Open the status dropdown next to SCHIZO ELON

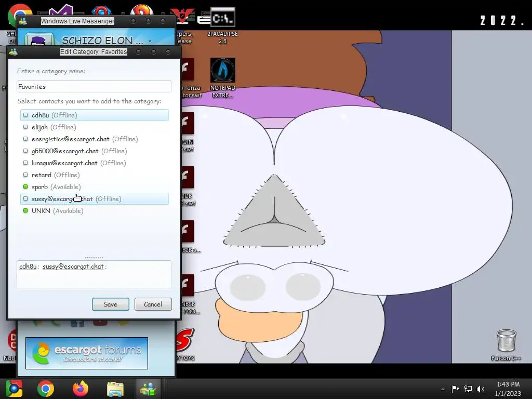[150, 41]
